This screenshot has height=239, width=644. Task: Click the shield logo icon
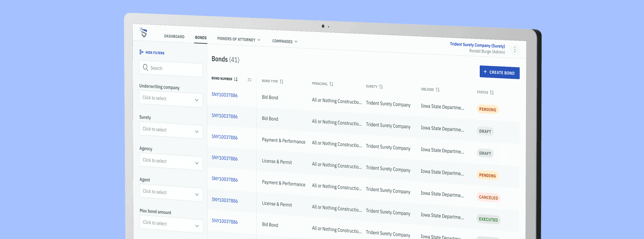[x=143, y=33]
